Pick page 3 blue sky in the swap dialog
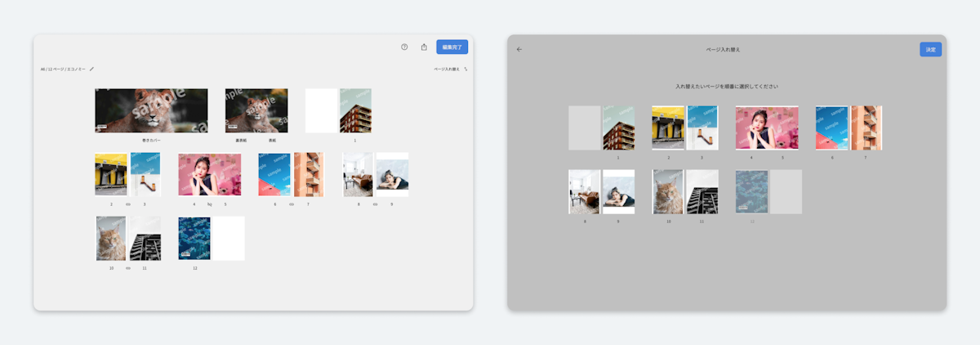980x345 pixels. 703,128
